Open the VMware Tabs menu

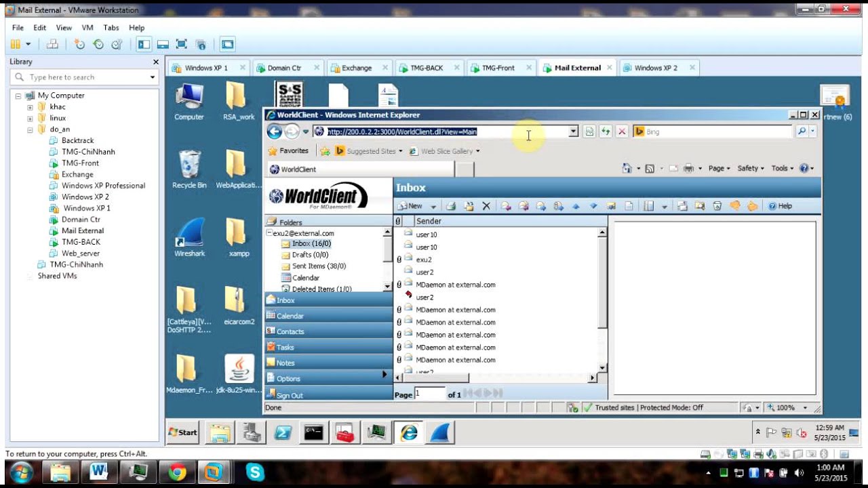click(111, 28)
